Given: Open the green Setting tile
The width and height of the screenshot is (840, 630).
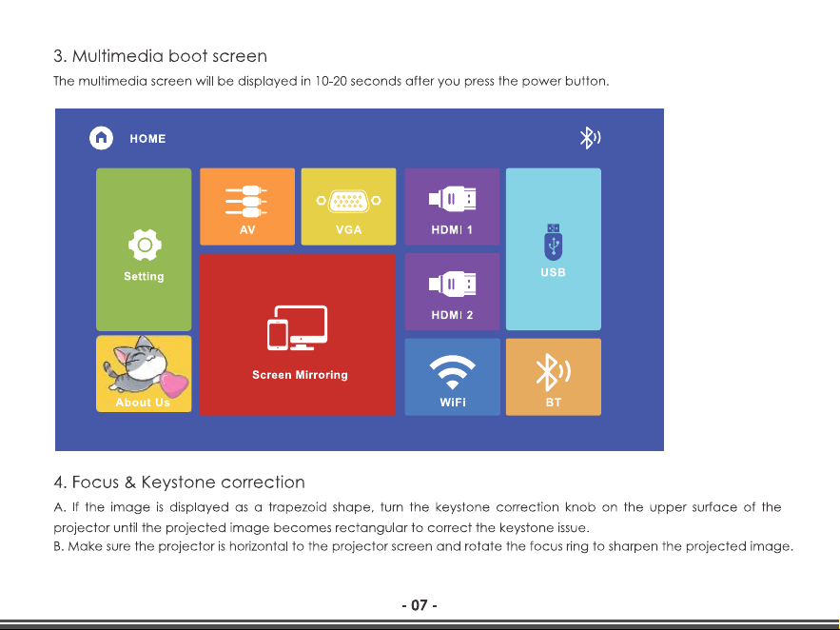Looking at the screenshot, I should [x=144, y=249].
